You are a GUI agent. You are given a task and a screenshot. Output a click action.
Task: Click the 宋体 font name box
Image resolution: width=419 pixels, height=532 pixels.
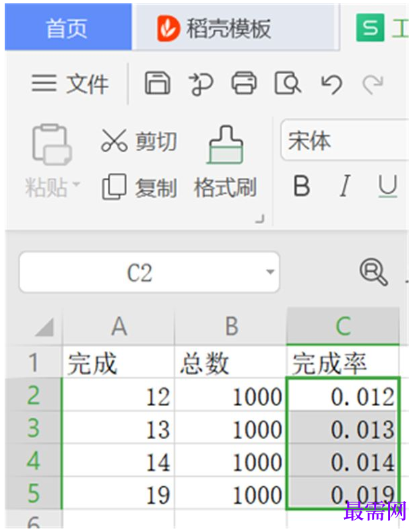(344, 140)
